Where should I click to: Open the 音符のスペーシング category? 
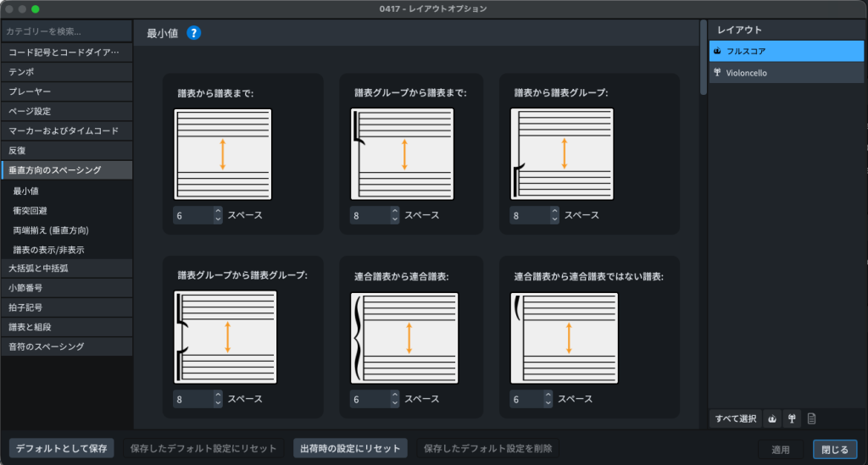(x=67, y=346)
